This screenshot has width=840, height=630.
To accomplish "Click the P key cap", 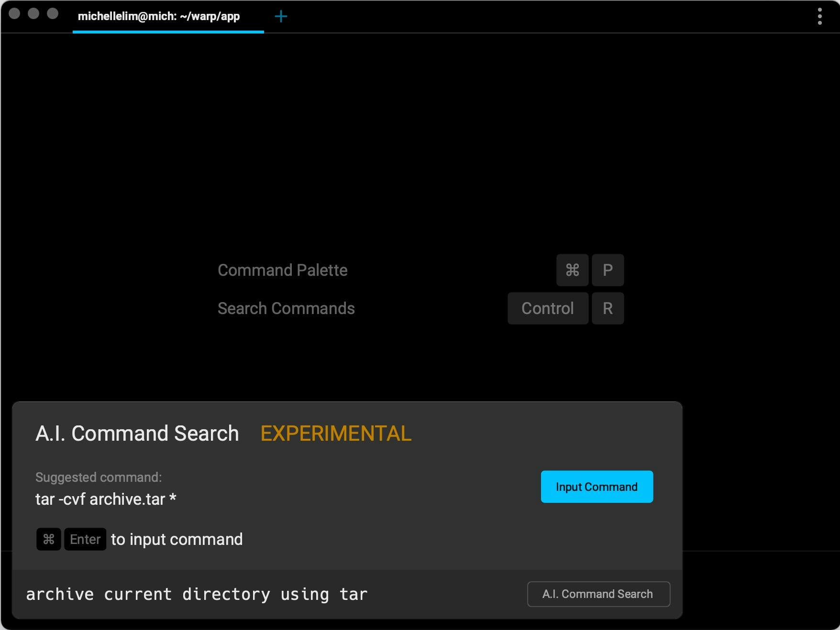I will click(608, 270).
